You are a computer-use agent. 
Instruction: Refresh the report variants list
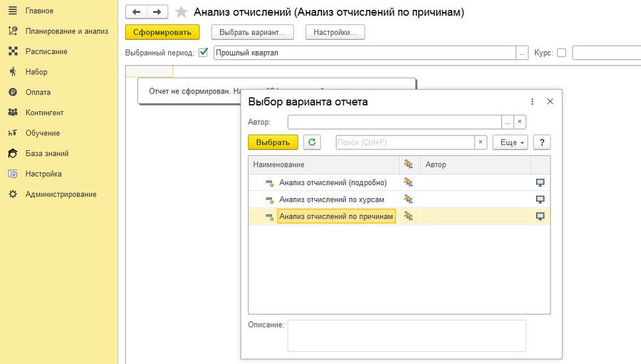[312, 142]
